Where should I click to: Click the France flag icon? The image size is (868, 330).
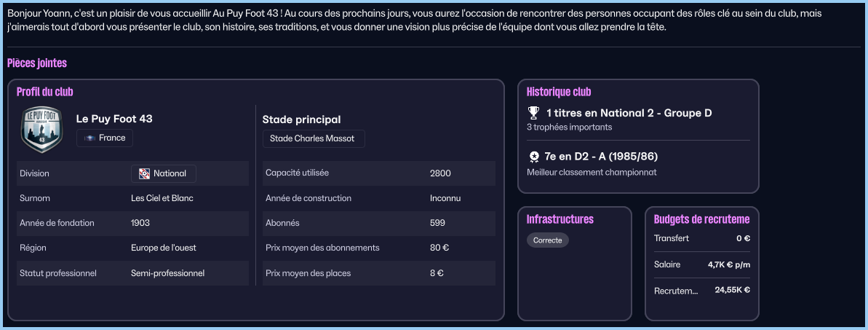coord(90,138)
